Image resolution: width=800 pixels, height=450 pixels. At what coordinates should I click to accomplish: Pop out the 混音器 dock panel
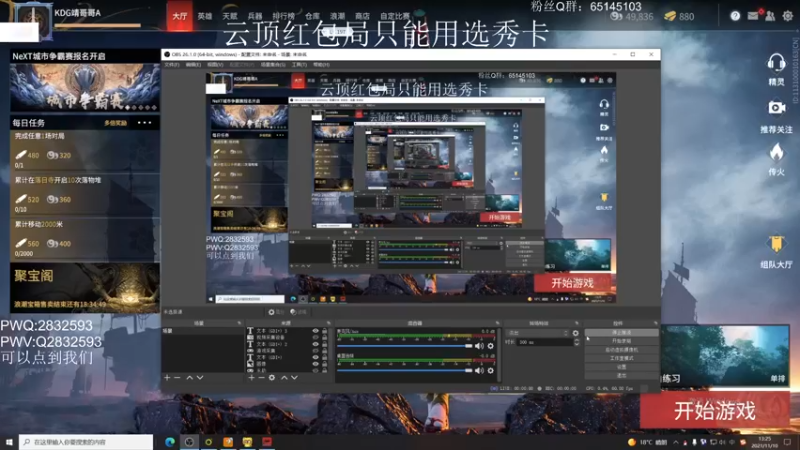497,323
